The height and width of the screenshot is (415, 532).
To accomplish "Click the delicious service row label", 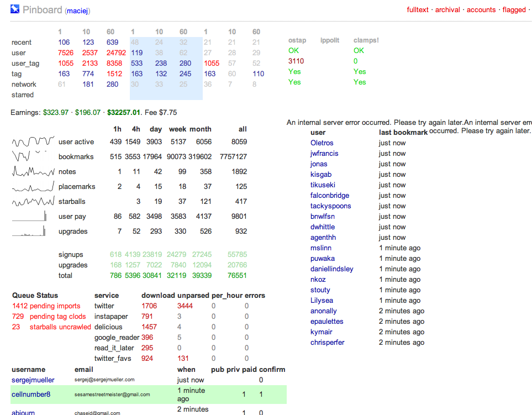I will 108,327.
